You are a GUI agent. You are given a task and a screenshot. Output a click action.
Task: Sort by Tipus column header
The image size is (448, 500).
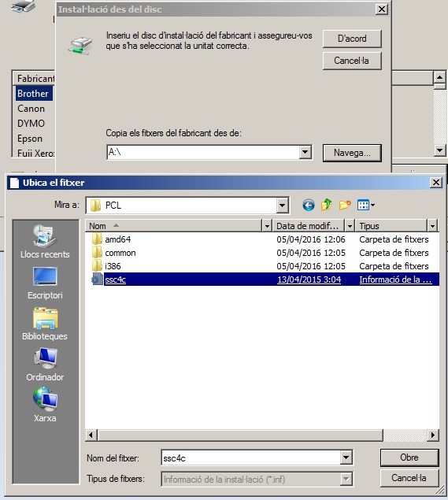[391, 226]
